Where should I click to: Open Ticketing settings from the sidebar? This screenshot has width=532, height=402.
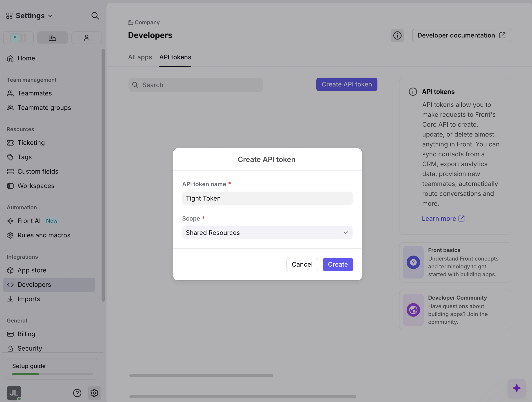click(x=31, y=143)
